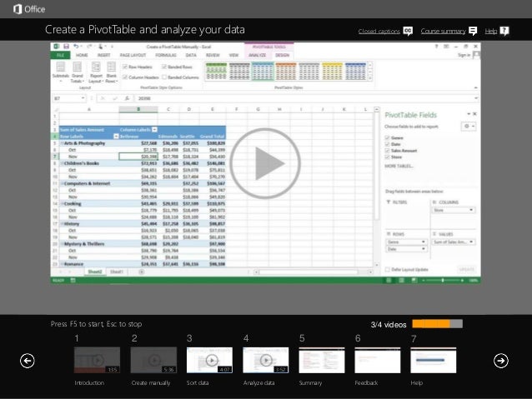Play the PivotTable video
This screenshot has height=399, width=532.
(x=265, y=163)
